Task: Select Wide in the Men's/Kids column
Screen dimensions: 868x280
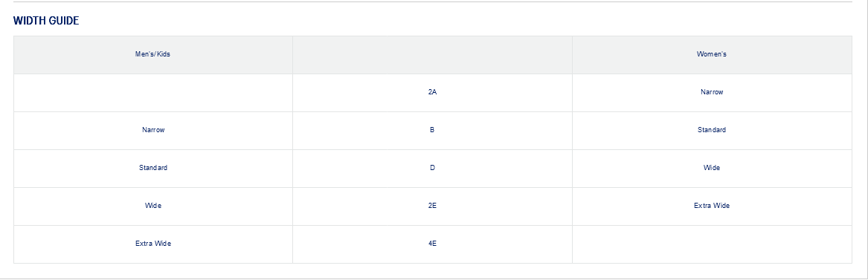Action: pos(152,206)
